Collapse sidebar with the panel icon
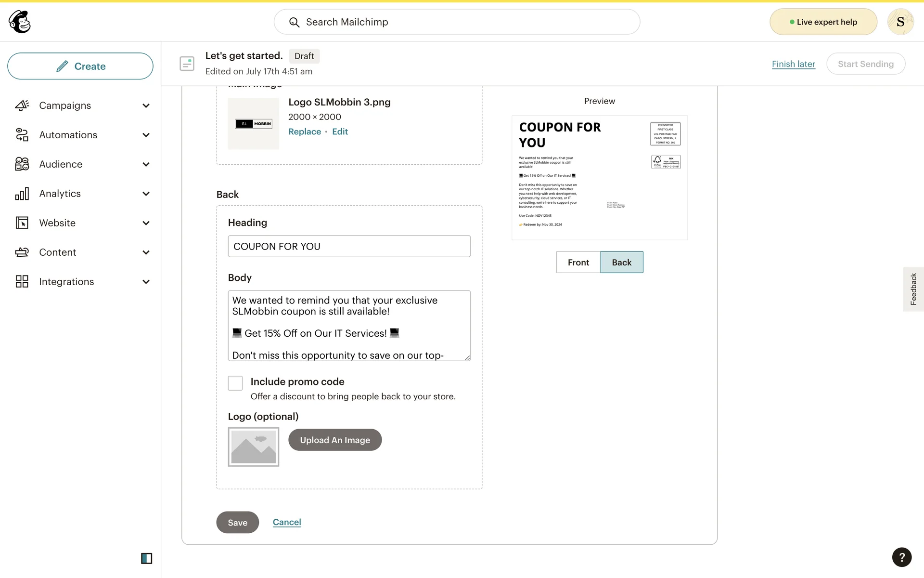The image size is (924, 578). coord(146,558)
